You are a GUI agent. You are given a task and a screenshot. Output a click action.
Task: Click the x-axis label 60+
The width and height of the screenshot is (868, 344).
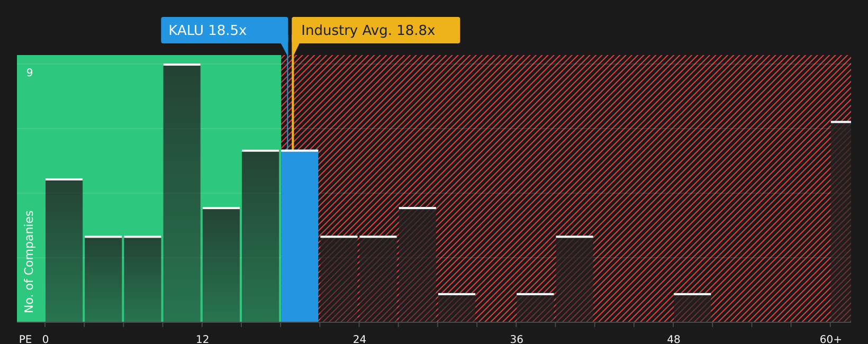830,339
